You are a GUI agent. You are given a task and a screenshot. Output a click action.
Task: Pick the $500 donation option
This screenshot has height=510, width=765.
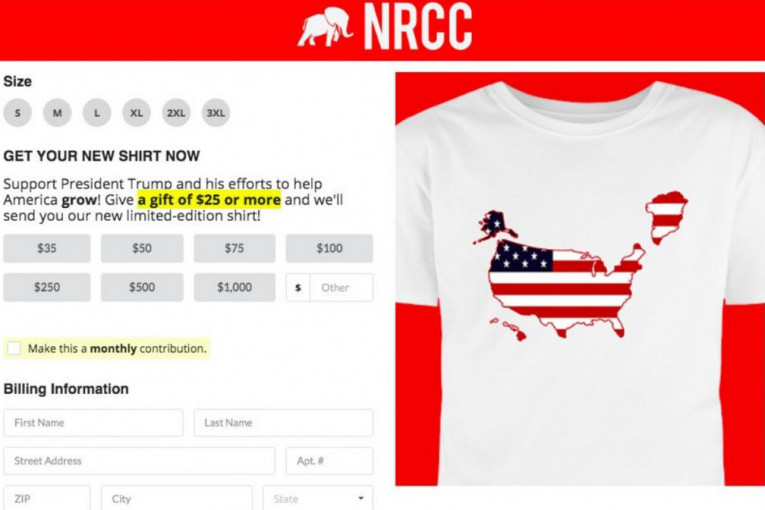click(x=142, y=287)
